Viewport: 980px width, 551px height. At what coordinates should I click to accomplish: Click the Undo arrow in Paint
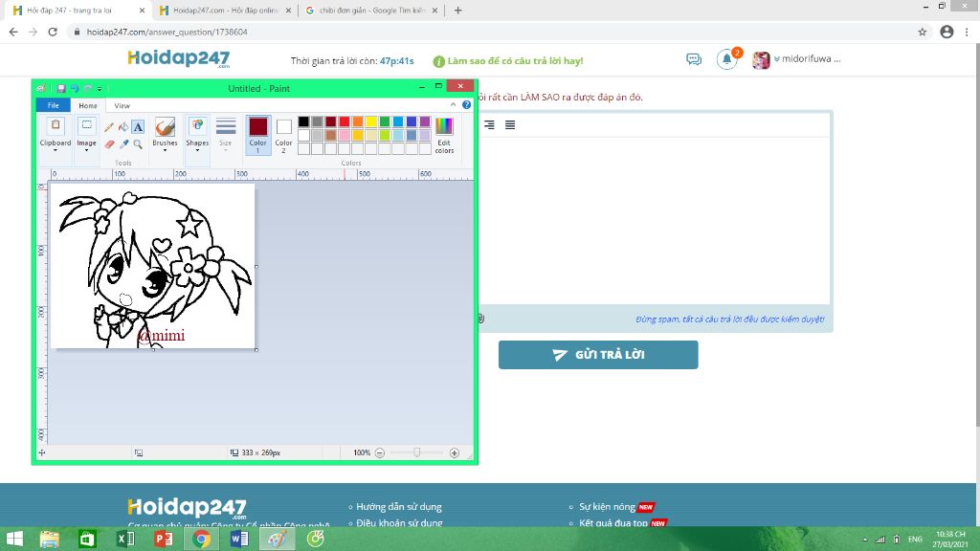point(75,88)
